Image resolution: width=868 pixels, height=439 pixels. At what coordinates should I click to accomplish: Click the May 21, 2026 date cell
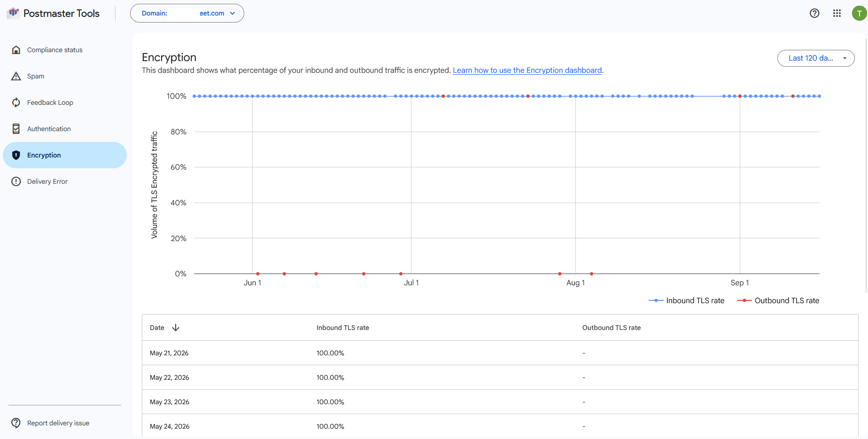(x=169, y=353)
